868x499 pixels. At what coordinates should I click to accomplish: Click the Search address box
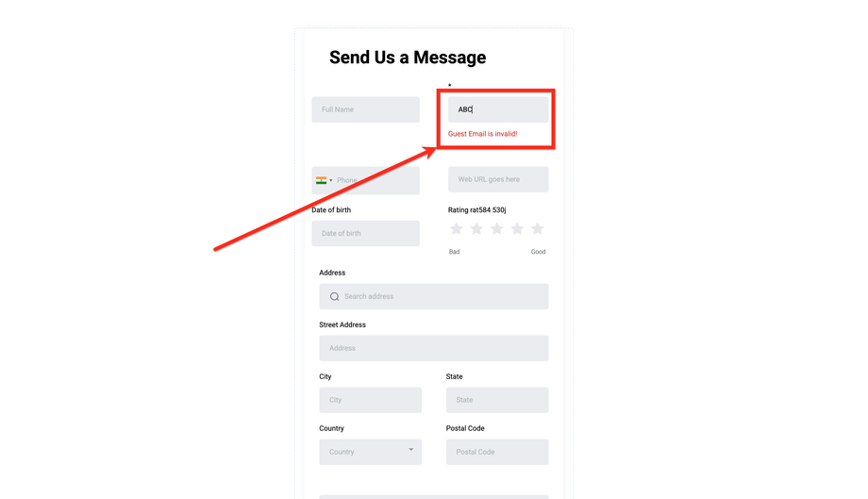(434, 296)
